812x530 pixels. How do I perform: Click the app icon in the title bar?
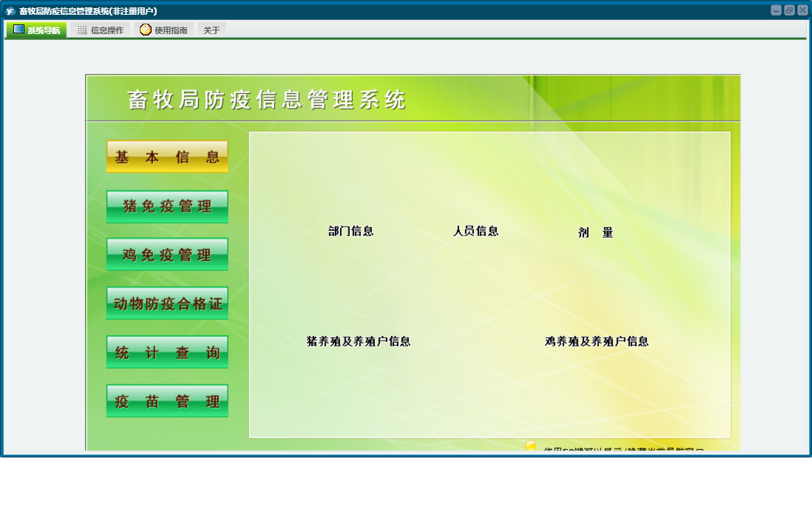(x=10, y=11)
